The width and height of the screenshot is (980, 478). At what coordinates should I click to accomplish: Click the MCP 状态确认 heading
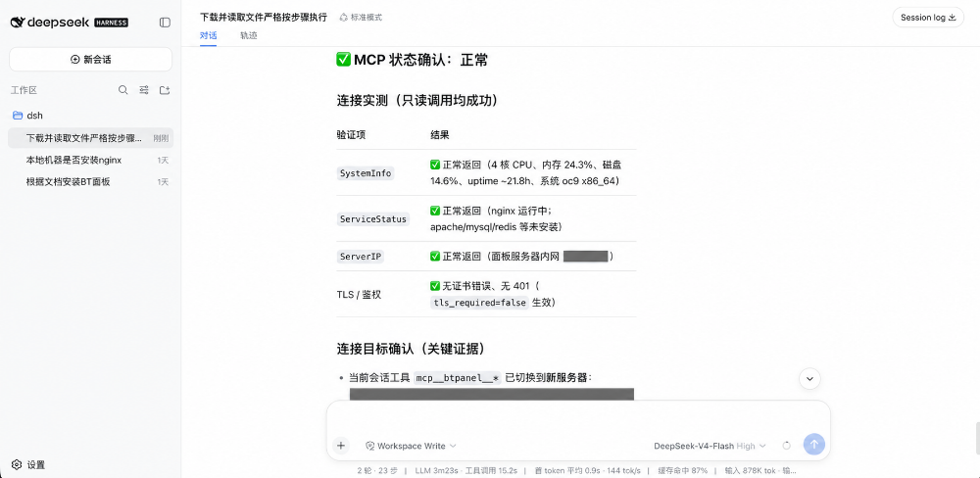coord(412,60)
